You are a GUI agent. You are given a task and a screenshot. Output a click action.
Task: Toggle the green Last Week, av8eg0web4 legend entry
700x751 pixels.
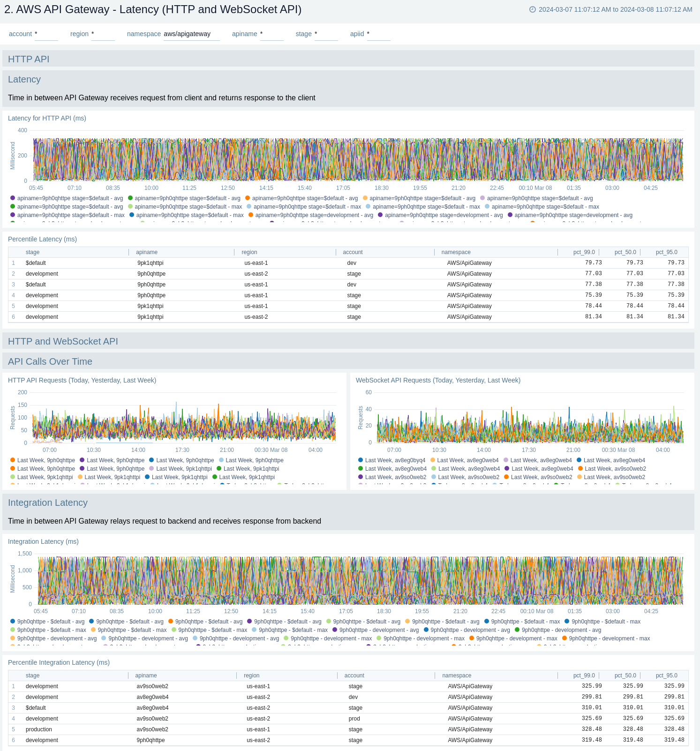pos(392,469)
